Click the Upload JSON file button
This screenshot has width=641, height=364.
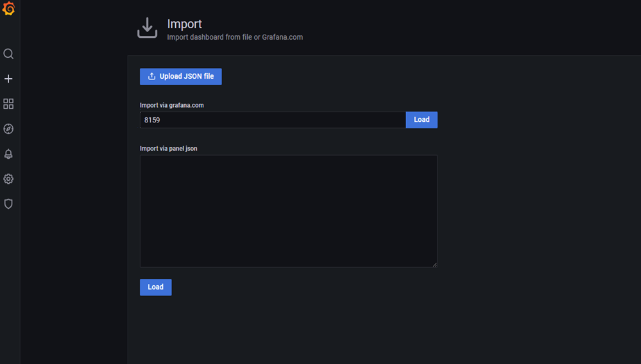pyautogui.click(x=181, y=77)
